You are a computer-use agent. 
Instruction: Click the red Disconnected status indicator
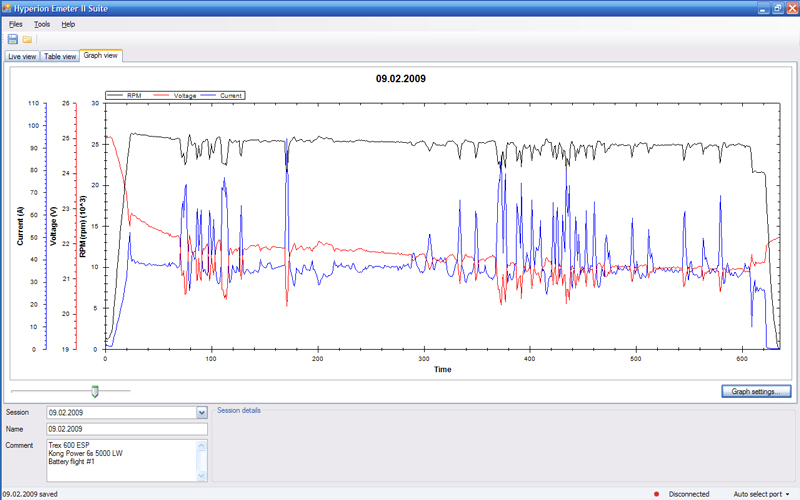[x=655, y=494]
